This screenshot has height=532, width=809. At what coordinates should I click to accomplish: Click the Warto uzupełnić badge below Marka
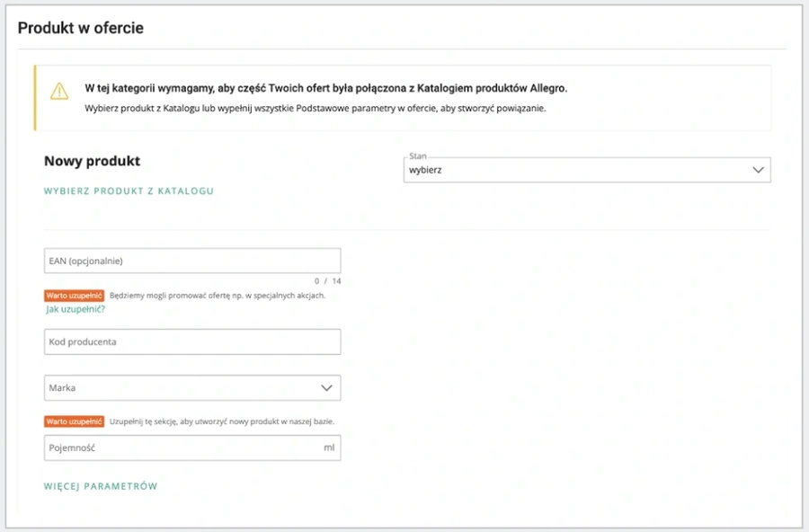coord(75,421)
